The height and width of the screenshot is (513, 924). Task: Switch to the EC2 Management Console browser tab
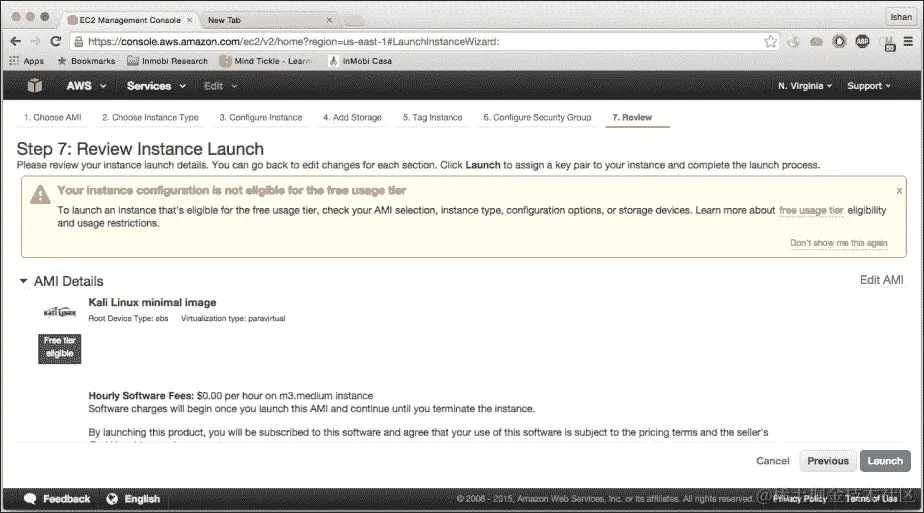pos(130,20)
